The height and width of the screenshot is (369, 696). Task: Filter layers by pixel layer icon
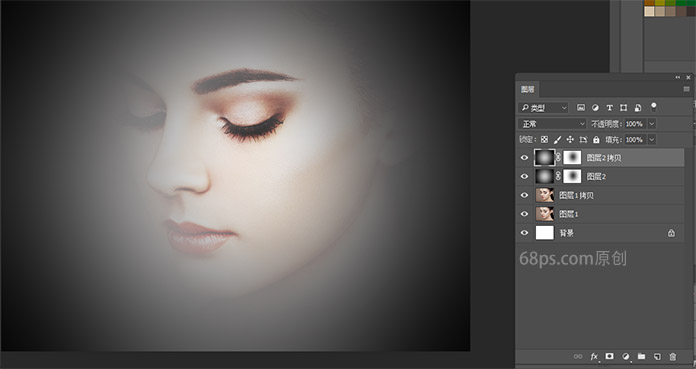point(581,107)
